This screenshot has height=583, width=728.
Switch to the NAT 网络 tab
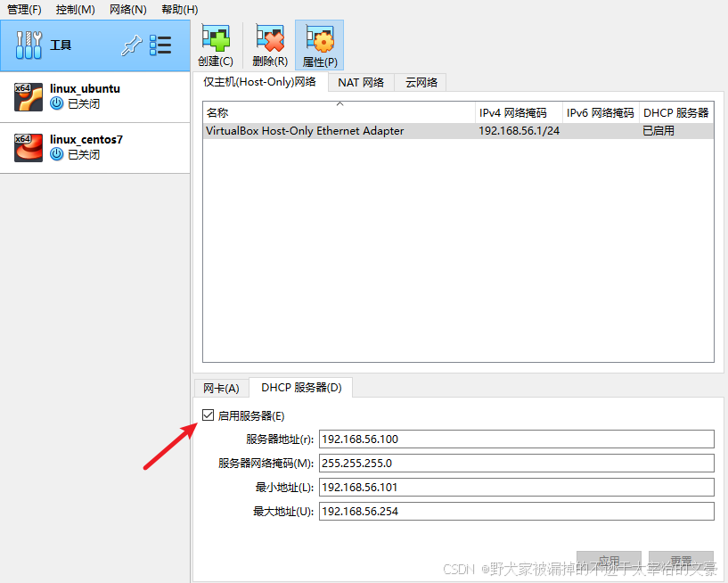click(x=360, y=81)
